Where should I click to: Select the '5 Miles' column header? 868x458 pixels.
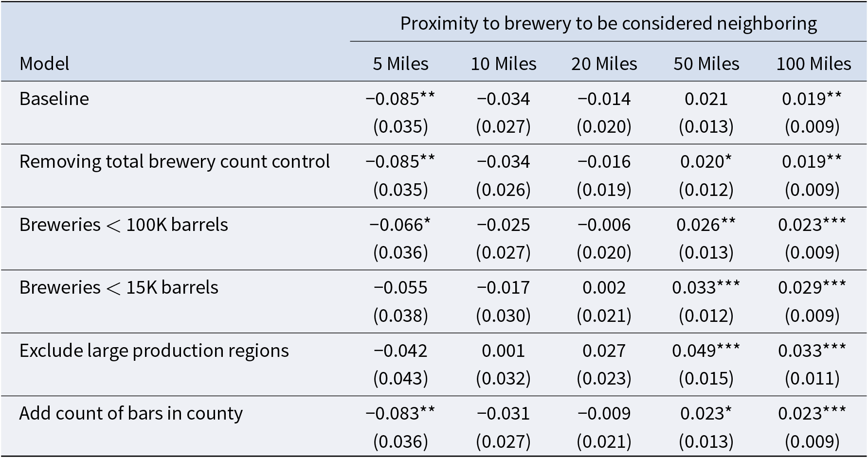tap(400, 64)
